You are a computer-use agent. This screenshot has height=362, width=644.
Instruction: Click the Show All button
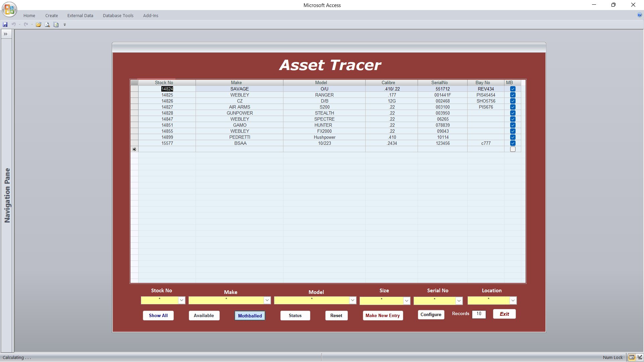[x=158, y=315]
